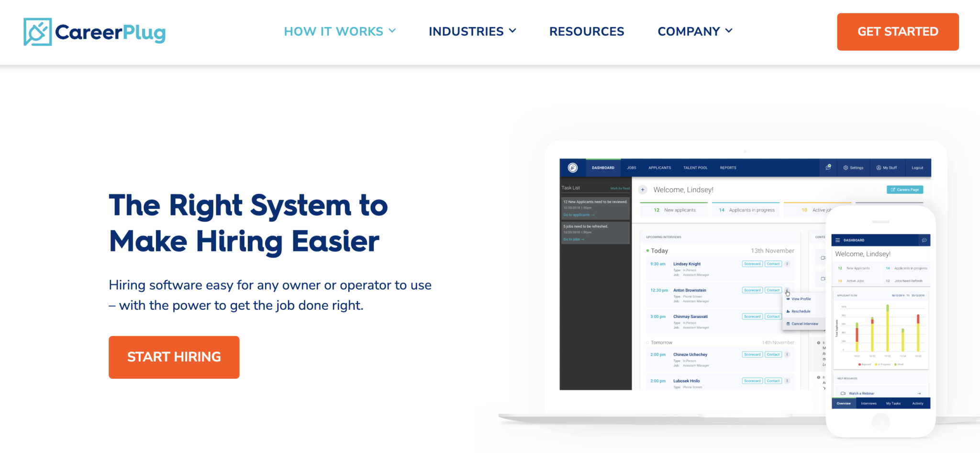Screen dimensions: 980x453
Task: Click the red Rejected legend dot under Applicant Flow
Action: [x=860, y=364]
